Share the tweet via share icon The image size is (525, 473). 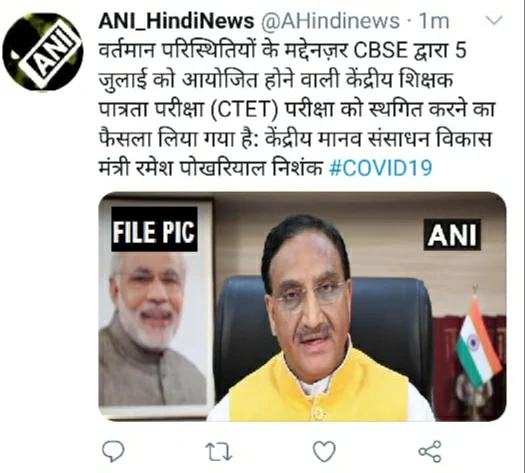(x=430, y=451)
